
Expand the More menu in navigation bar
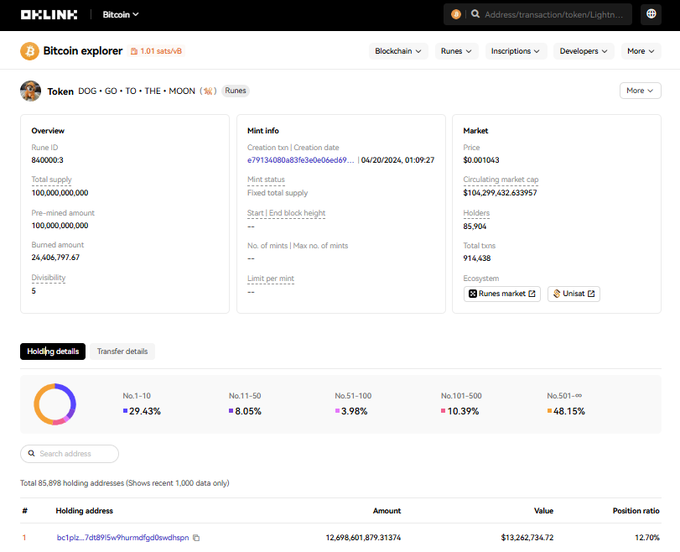[x=641, y=51]
